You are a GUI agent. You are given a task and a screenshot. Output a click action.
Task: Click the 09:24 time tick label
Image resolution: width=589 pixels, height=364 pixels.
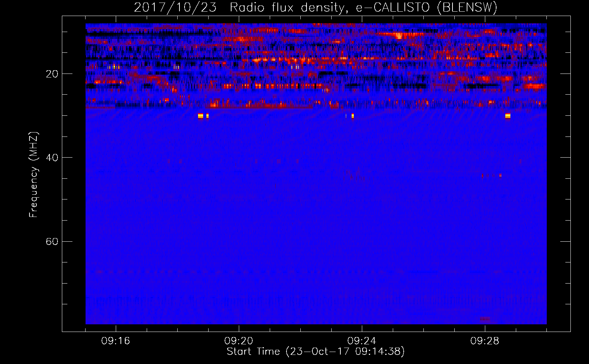tap(362, 341)
